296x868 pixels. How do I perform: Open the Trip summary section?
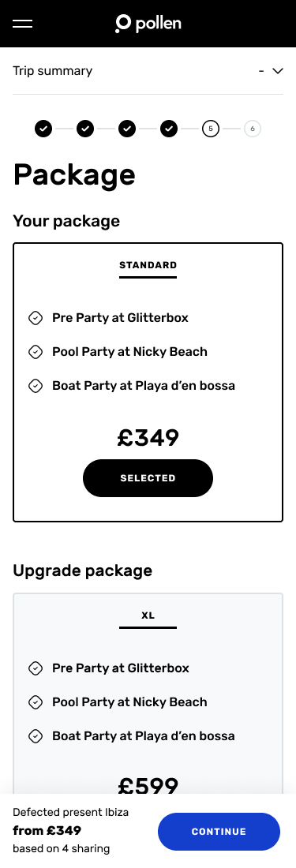[x=148, y=71]
